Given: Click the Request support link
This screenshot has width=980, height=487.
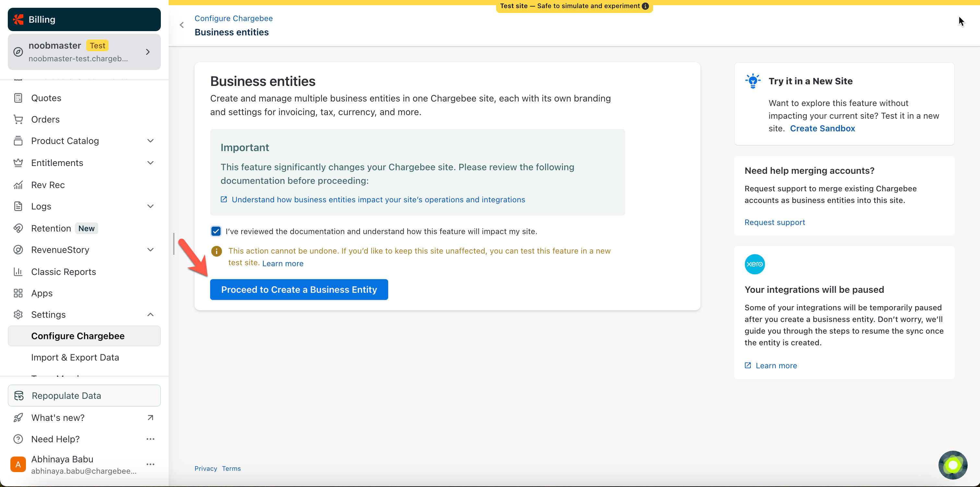Looking at the screenshot, I should [x=775, y=222].
